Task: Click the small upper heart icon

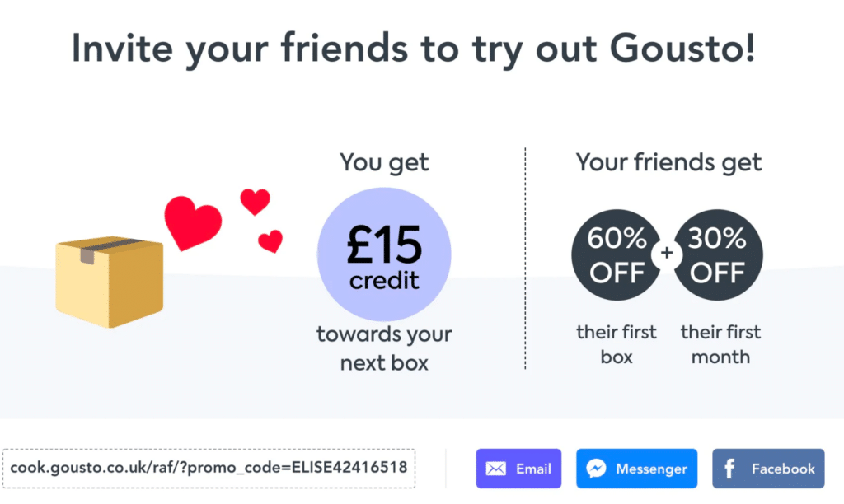Action: click(x=256, y=200)
